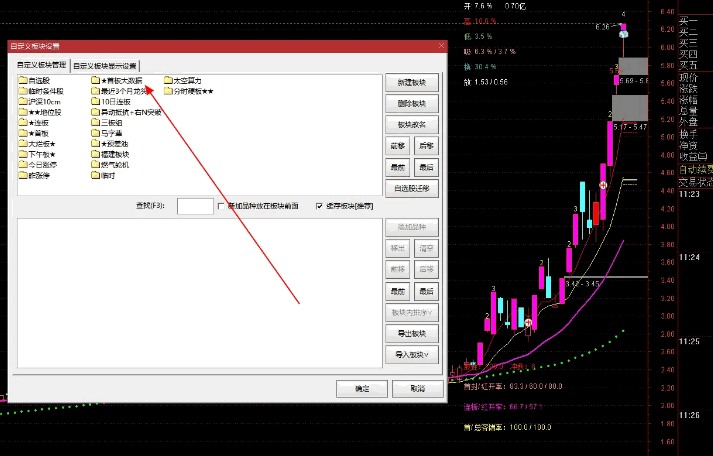713x456 pixels.
Task: Select the ★★地位股 folder icon
Action: (23, 112)
